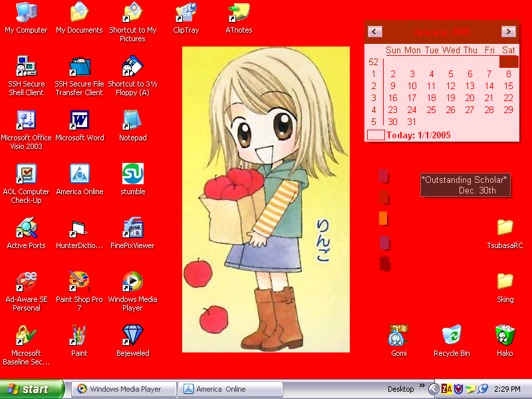Select the SSH Secure Shell Client icon

pos(26,66)
